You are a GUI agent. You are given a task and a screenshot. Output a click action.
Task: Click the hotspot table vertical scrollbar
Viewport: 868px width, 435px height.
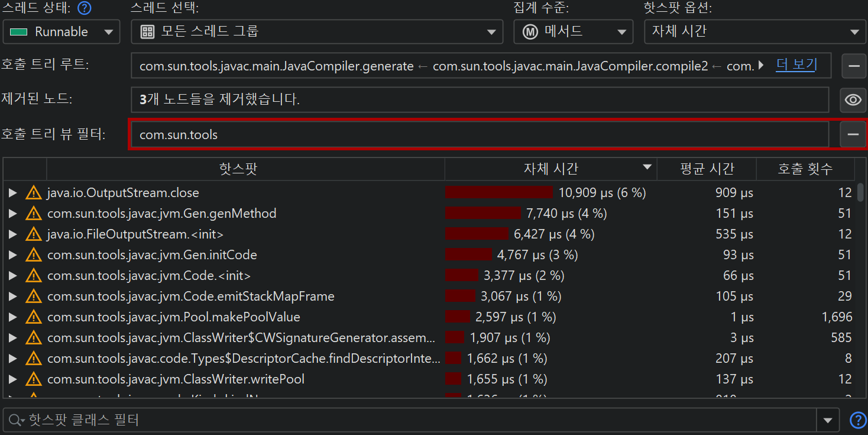[x=860, y=192]
